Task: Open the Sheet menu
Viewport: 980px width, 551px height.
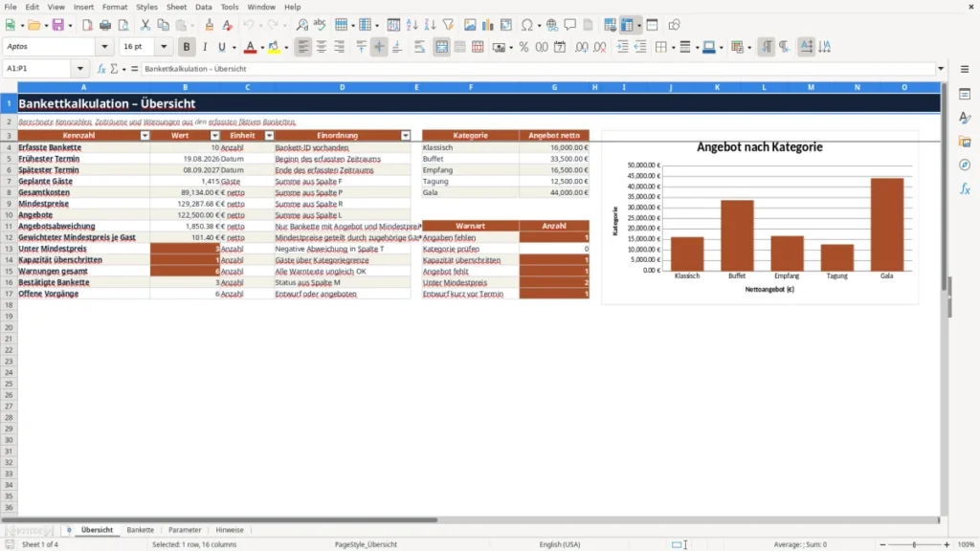Action: coord(176,7)
